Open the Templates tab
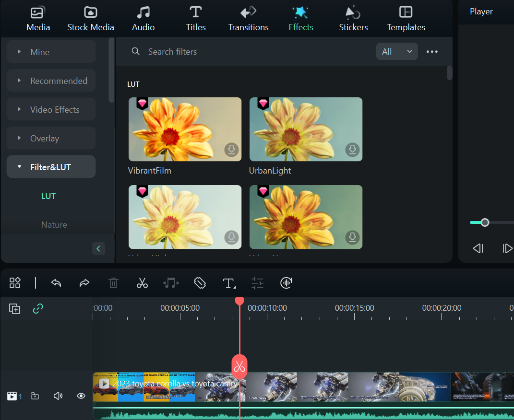The height and width of the screenshot is (420, 514). (x=406, y=19)
